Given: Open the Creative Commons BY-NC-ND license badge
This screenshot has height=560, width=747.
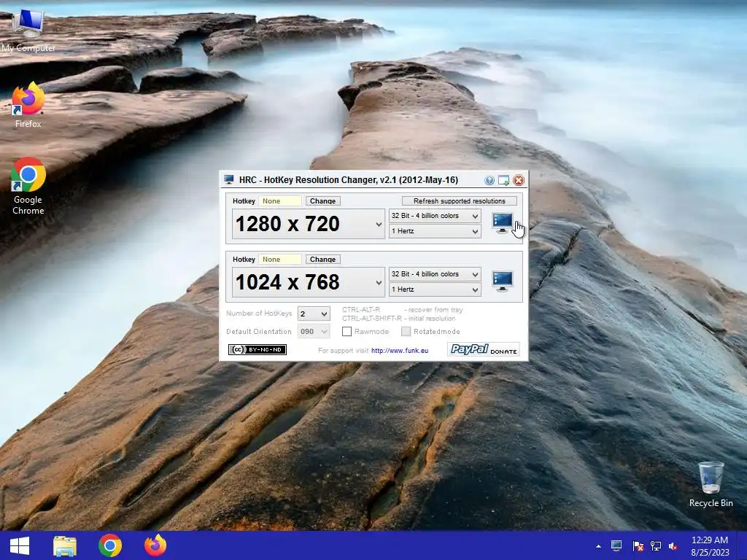Looking at the screenshot, I should coord(258,349).
